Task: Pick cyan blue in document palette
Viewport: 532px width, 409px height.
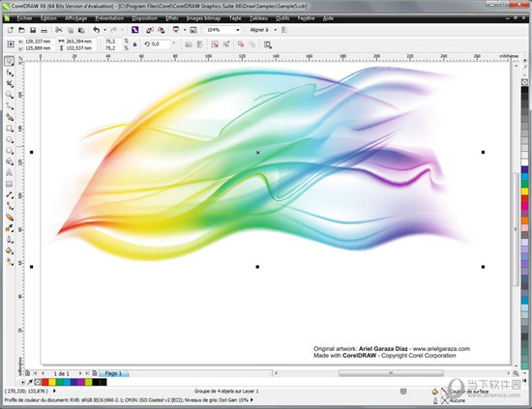Action: pyautogui.click(x=67, y=382)
